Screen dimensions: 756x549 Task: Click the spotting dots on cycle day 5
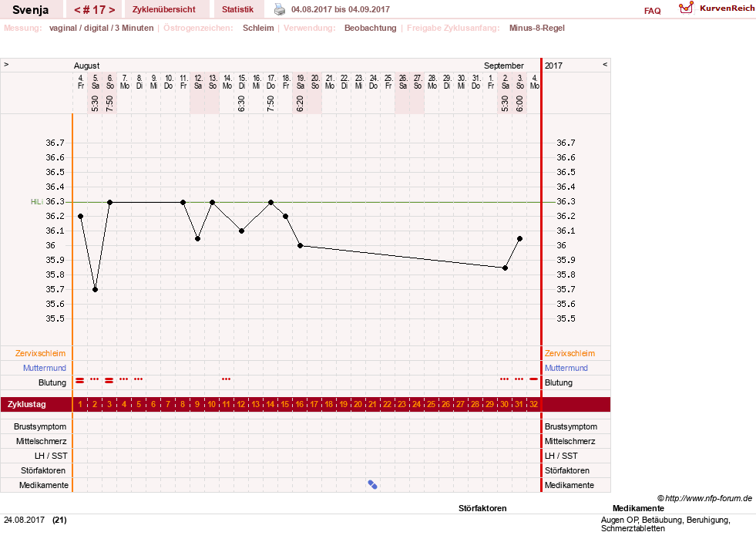point(139,379)
